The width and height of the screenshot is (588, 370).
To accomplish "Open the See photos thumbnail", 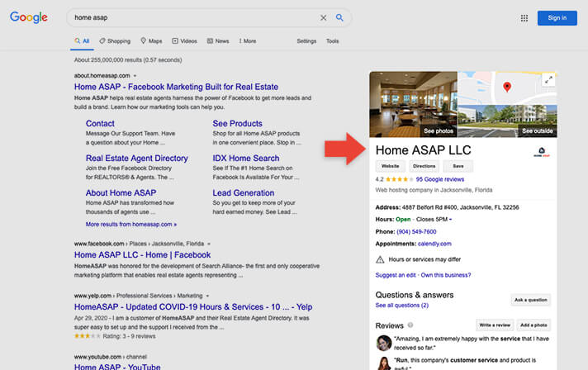I will point(413,105).
